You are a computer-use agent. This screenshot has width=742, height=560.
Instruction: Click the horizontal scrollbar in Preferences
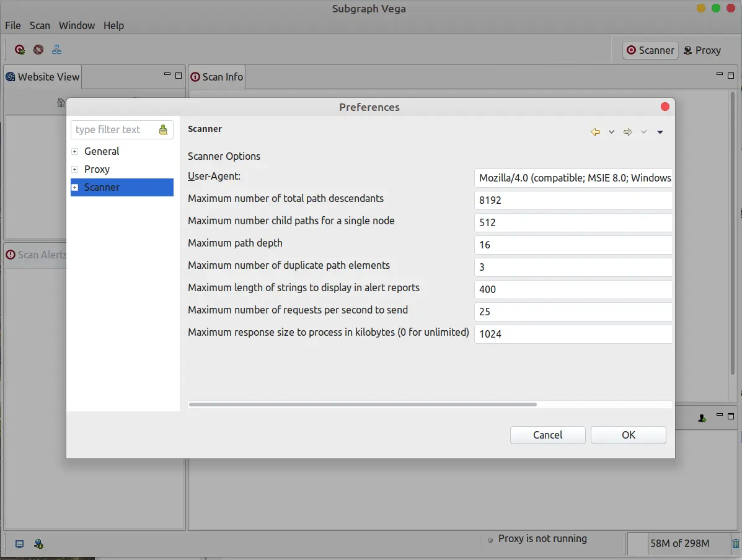coord(363,405)
